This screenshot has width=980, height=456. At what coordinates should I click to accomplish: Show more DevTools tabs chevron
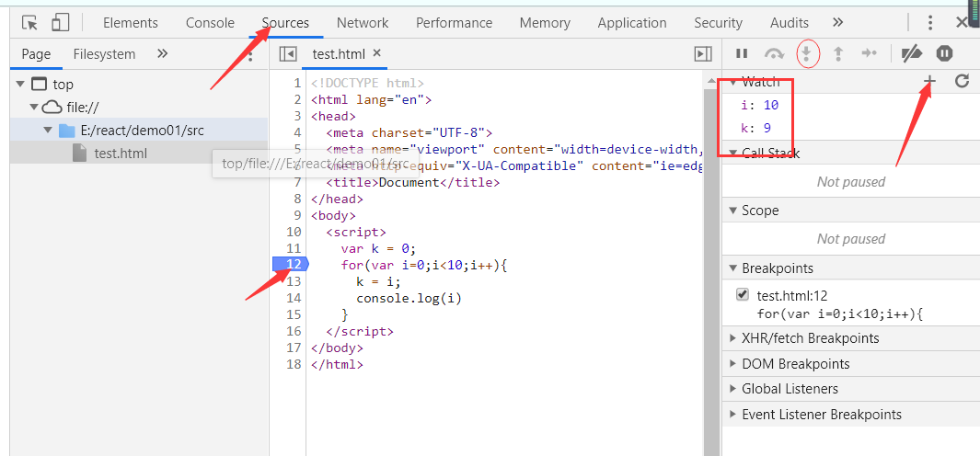point(837,23)
